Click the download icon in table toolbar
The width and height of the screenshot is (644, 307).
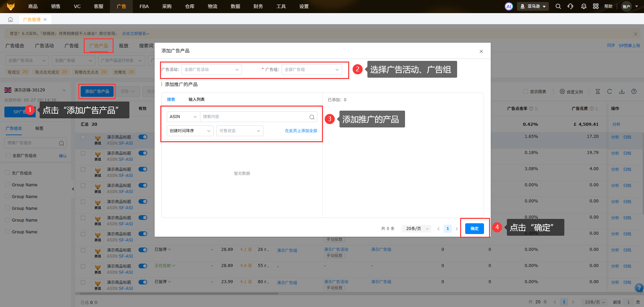pyautogui.click(x=622, y=91)
